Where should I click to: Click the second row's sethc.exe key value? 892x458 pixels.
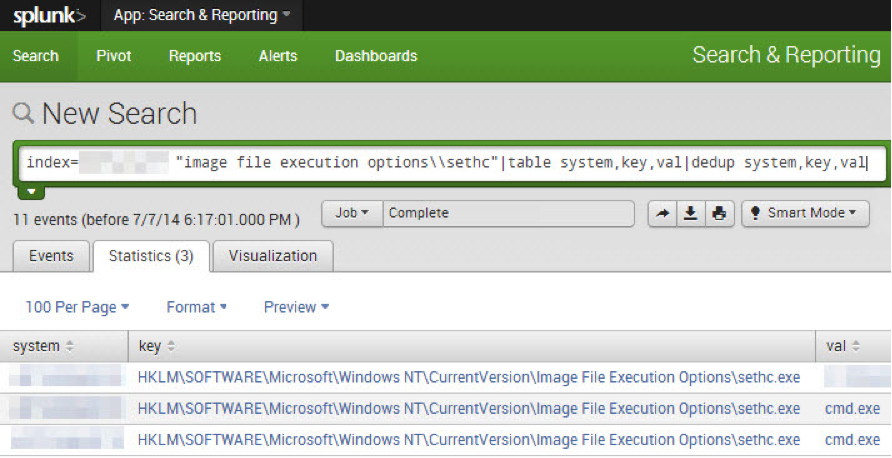pyautogui.click(x=469, y=409)
